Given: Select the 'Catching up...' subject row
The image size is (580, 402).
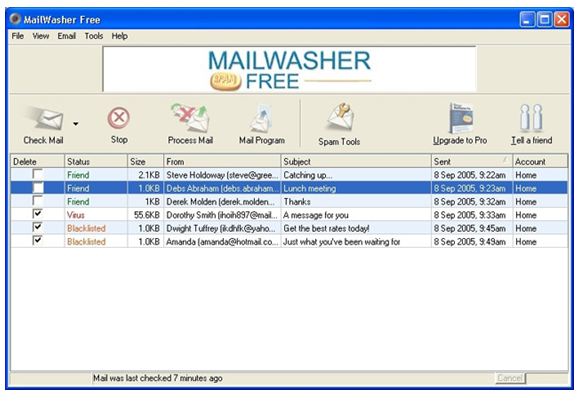Looking at the screenshot, I should (308, 175).
